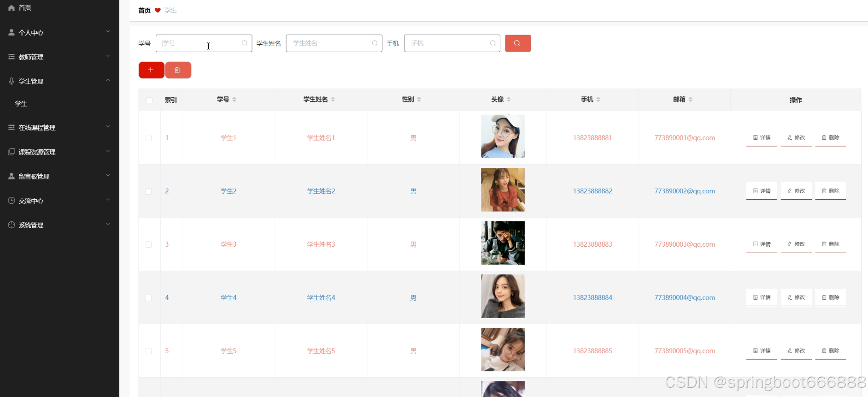Click 删除 button for 学生1
The width and height of the screenshot is (868, 397).
click(x=831, y=138)
